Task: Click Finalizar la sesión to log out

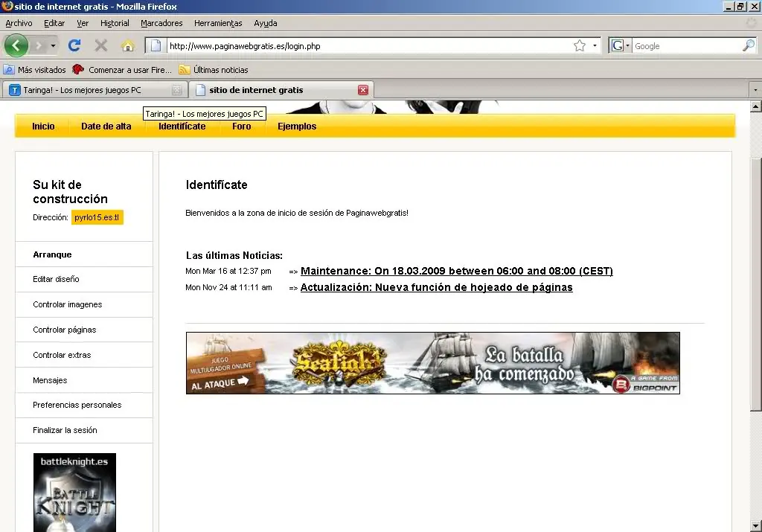Action: [x=65, y=430]
